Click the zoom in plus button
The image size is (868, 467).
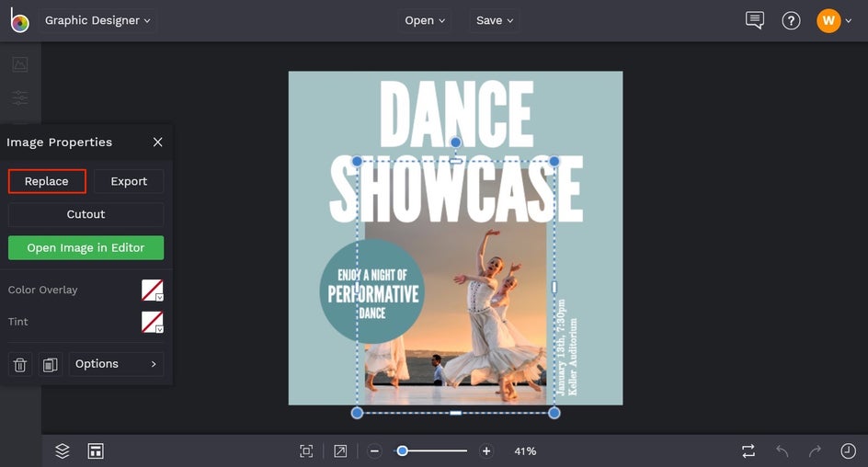click(486, 450)
